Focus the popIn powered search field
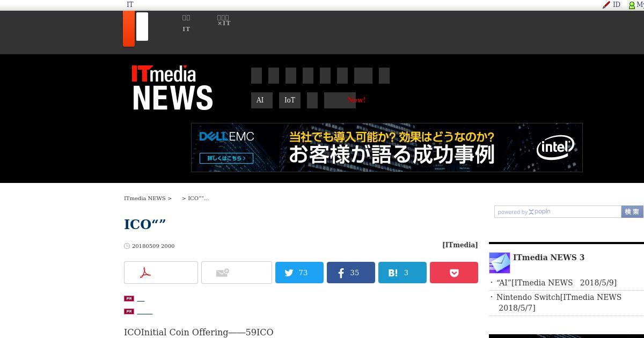 coord(558,212)
